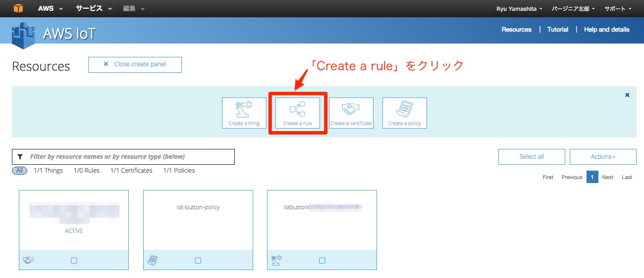Open the バージニア北部 region selector
The width and height of the screenshot is (644, 278).
pyautogui.click(x=573, y=9)
